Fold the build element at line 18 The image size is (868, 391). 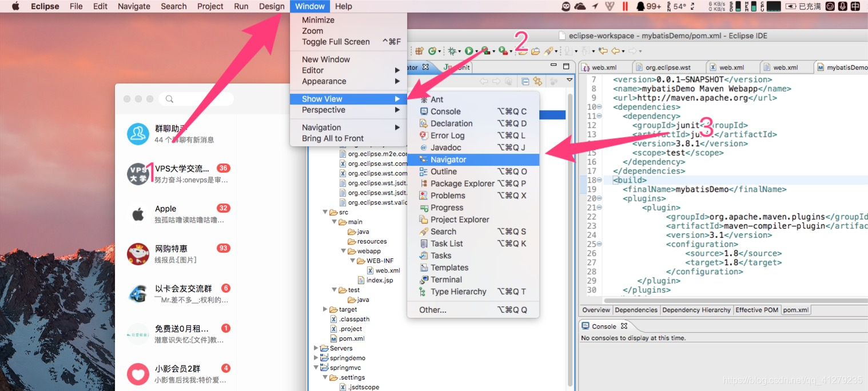point(599,180)
